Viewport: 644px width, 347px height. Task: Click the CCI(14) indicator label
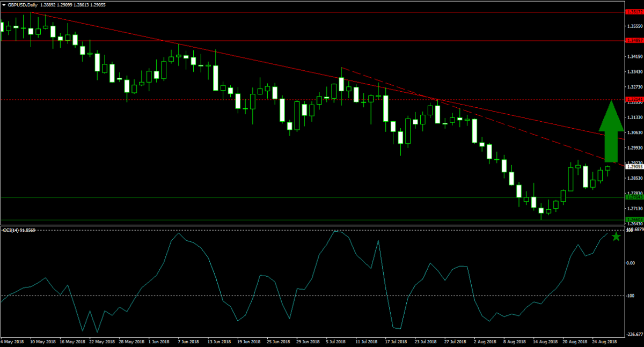tap(19, 231)
